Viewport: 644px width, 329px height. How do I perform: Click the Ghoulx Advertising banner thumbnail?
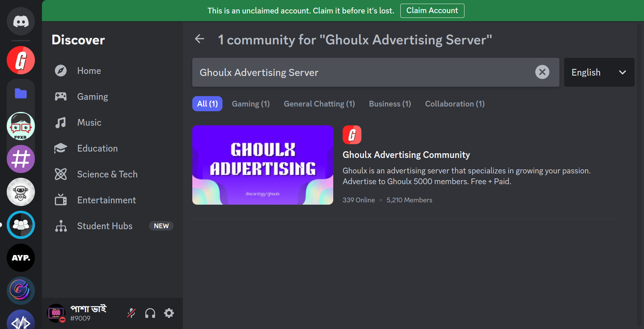(x=262, y=165)
